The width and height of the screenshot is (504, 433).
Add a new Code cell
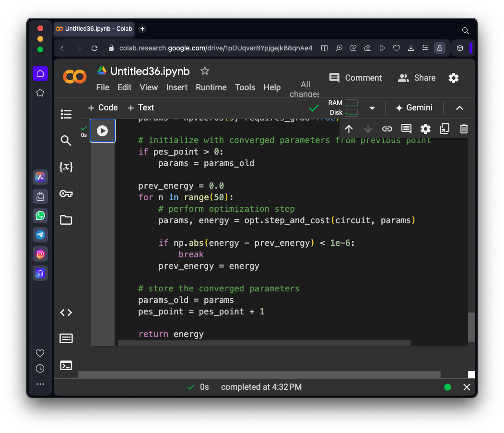(103, 108)
